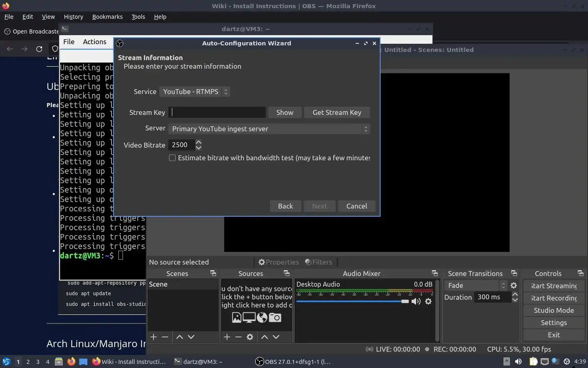Click in the Stream Key field
This screenshot has width=588, height=368.
pos(217,112)
